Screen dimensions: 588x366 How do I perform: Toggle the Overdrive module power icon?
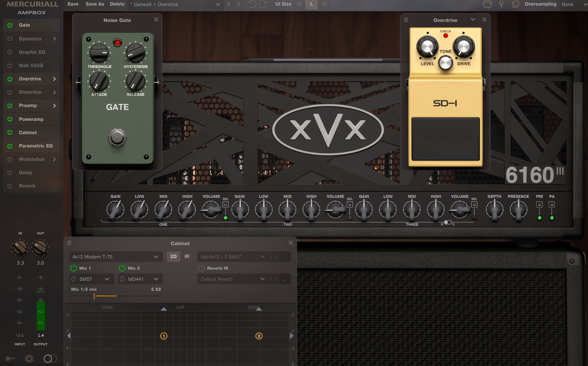click(9, 79)
